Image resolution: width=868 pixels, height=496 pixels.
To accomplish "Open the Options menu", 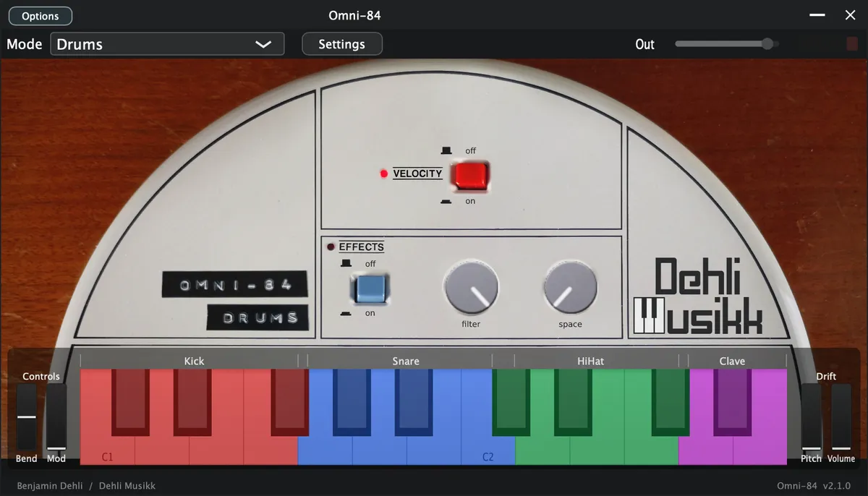I will coord(40,16).
